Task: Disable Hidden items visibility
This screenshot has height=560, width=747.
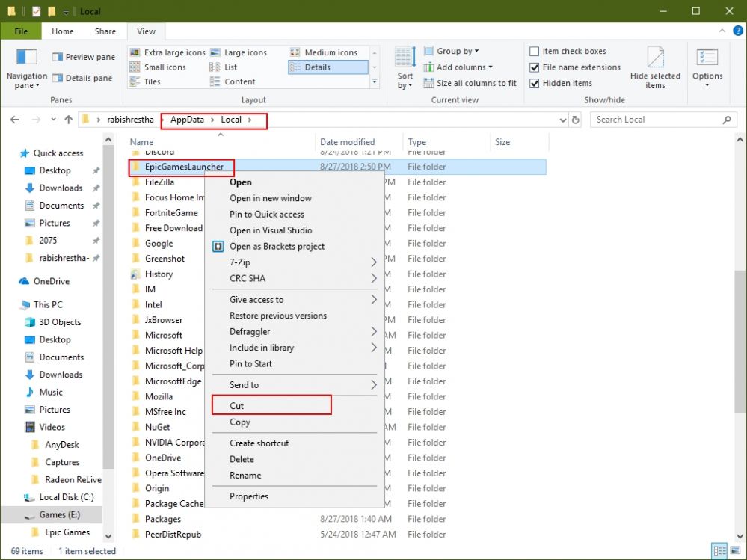Action: 535,83
